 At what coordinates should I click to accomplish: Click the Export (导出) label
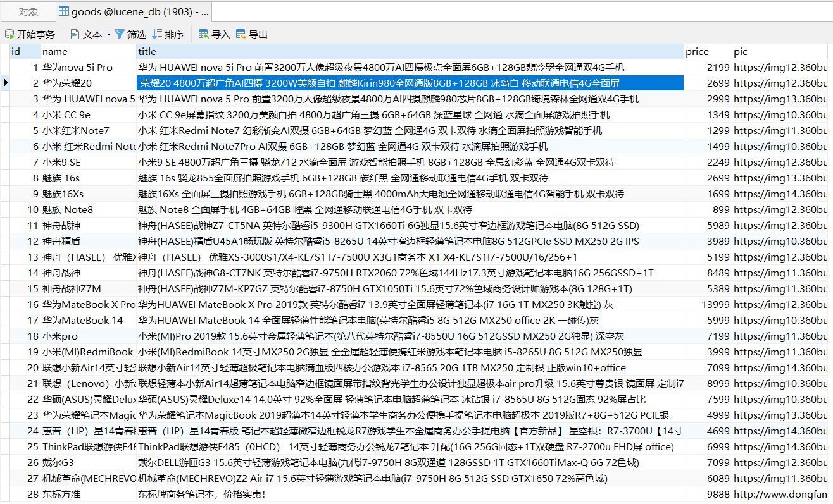pyautogui.click(x=258, y=34)
